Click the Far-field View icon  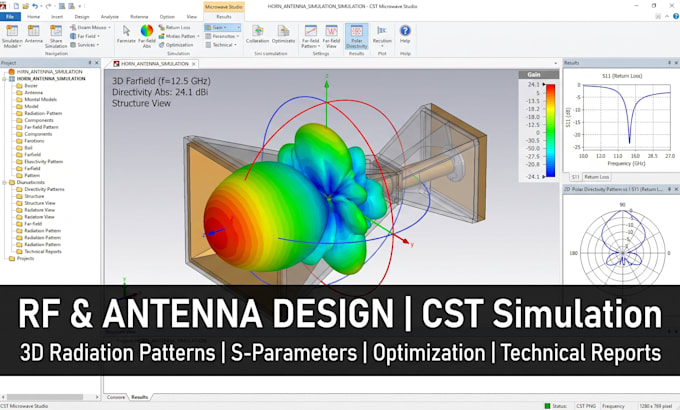(x=331, y=36)
